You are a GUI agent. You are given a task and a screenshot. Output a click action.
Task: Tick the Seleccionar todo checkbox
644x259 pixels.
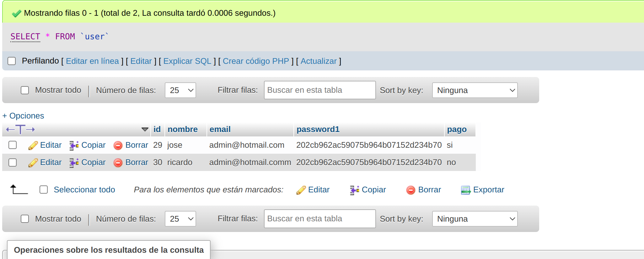[x=44, y=190]
